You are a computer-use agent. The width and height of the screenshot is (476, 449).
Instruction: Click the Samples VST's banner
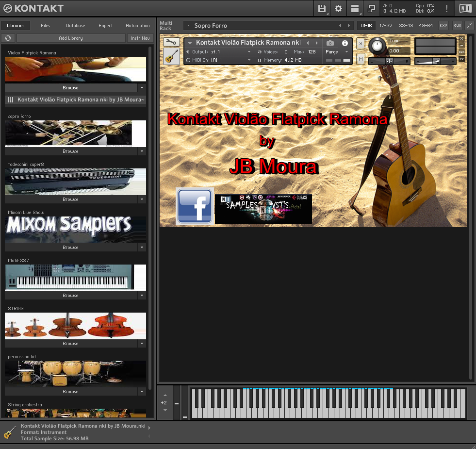(263, 209)
